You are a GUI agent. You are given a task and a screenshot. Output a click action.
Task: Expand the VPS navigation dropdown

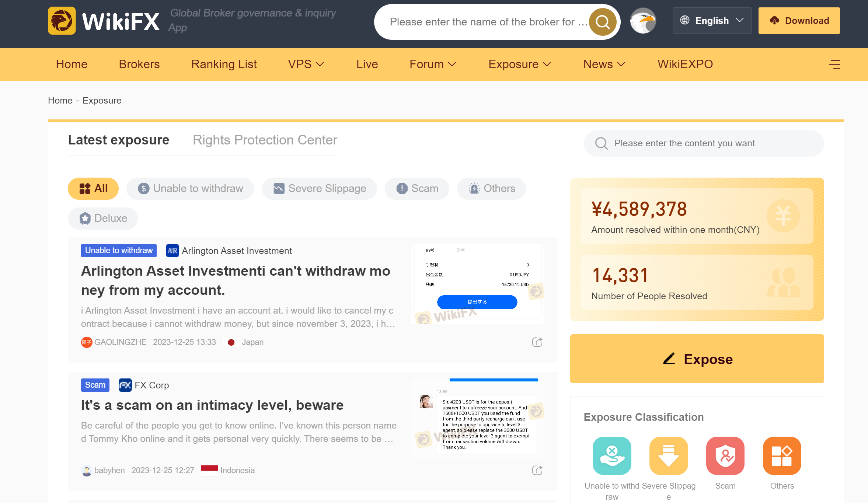(x=306, y=64)
